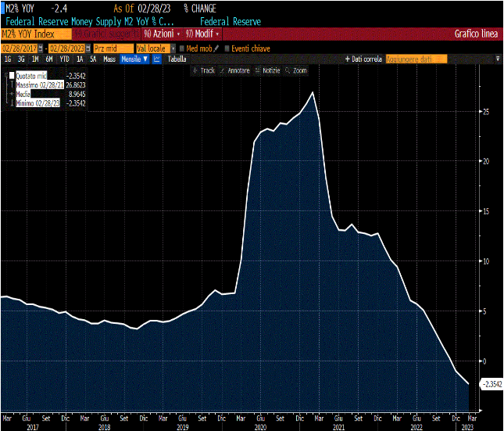Open the Notizie news overlay
The width and height of the screenshot is (504, 431).
pos(267,70)
